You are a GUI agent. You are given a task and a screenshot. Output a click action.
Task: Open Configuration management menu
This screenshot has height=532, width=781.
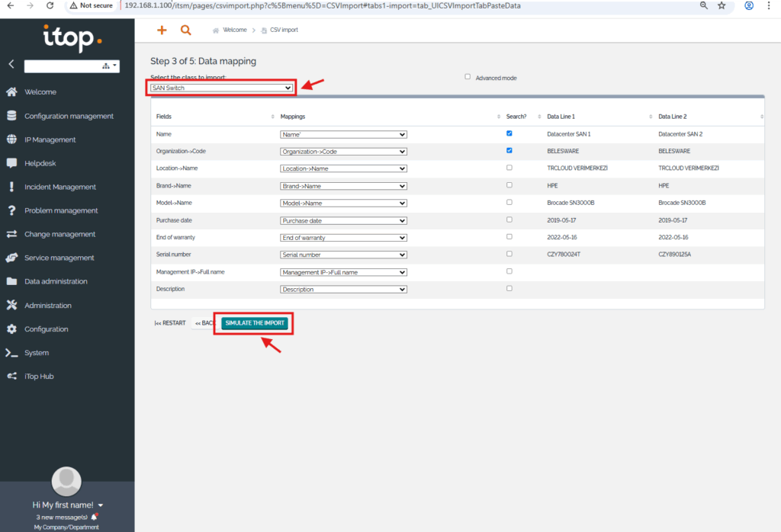click(x=69, y=116)
